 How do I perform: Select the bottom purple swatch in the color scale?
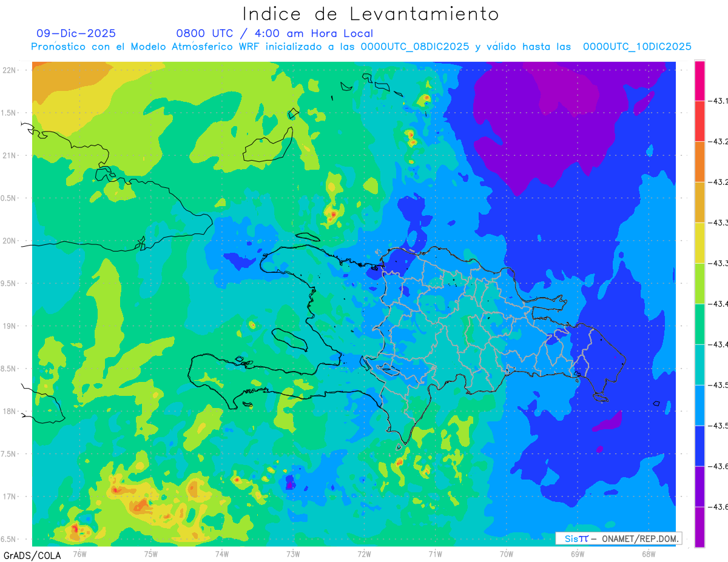tap(699, 527)
